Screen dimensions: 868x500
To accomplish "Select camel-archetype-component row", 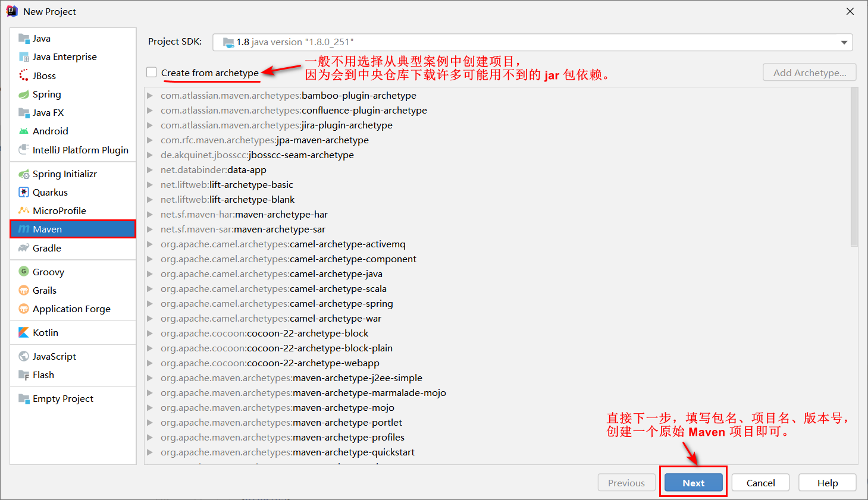I will coord(497,259).
